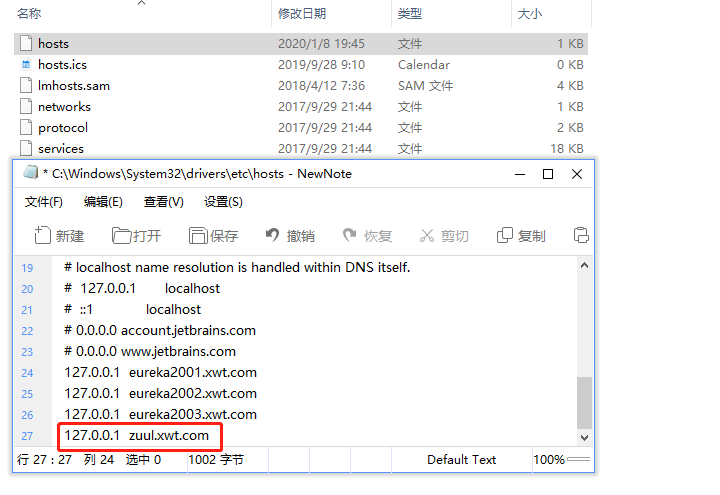Click the Redo (恢复) toolbar button
The height and width of the screenshot is (495, 720).
[x=367, y=236]
